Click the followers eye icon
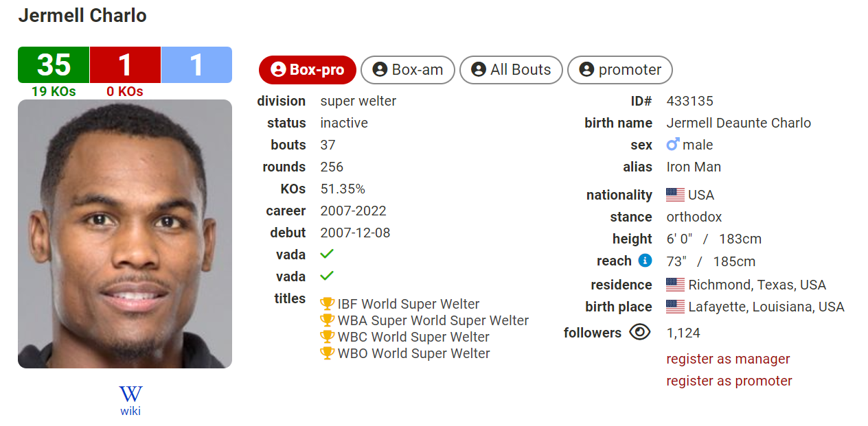868x426 pixels. click(x=639, y=333)
